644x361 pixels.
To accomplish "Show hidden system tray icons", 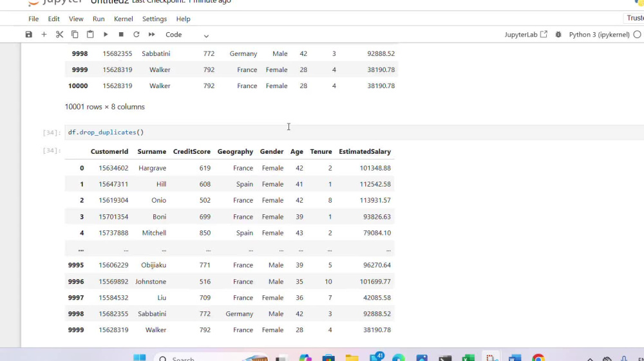I will [x=590, y=359].
